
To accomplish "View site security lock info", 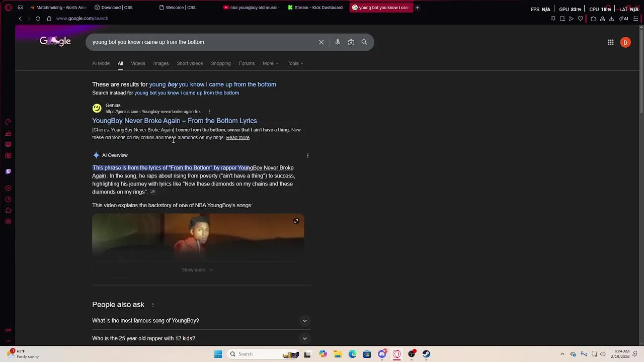I will (49, 19).
